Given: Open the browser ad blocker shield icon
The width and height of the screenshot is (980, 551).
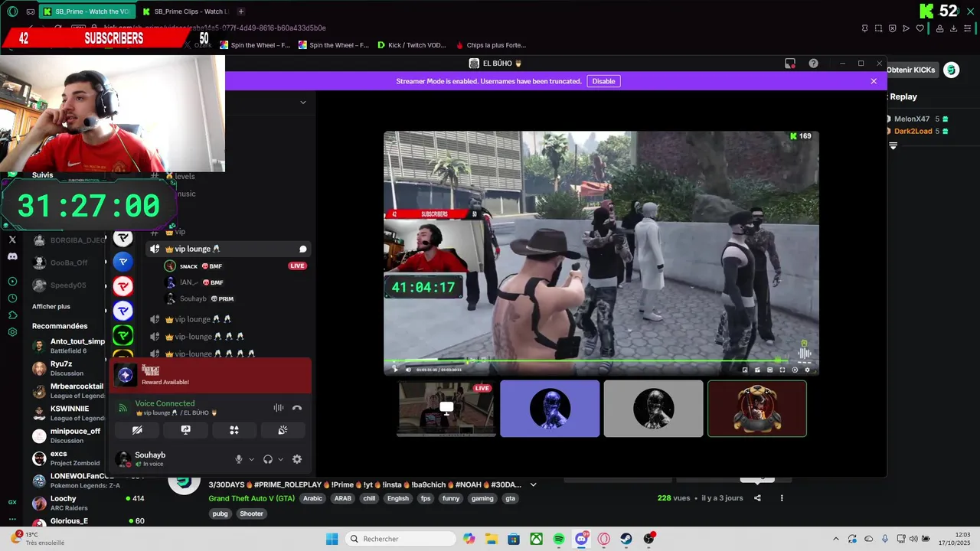Looking at the screenshot, I should tap(892, 28).
